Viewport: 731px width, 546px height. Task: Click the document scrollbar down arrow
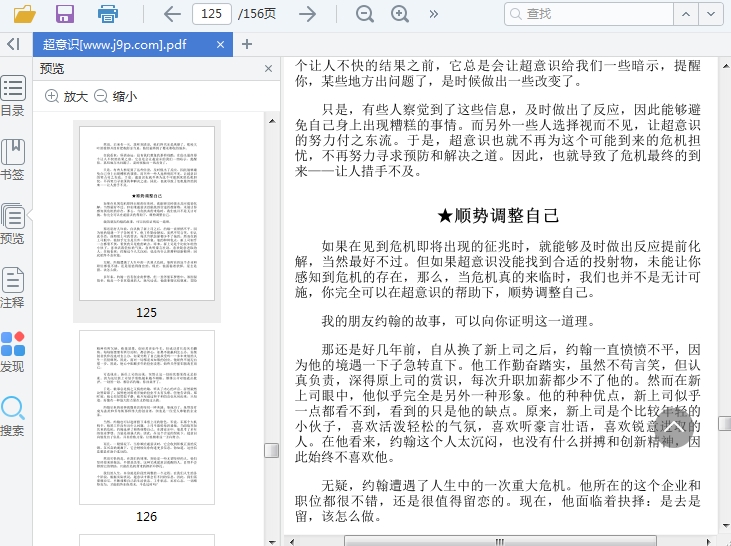point(725,526)
